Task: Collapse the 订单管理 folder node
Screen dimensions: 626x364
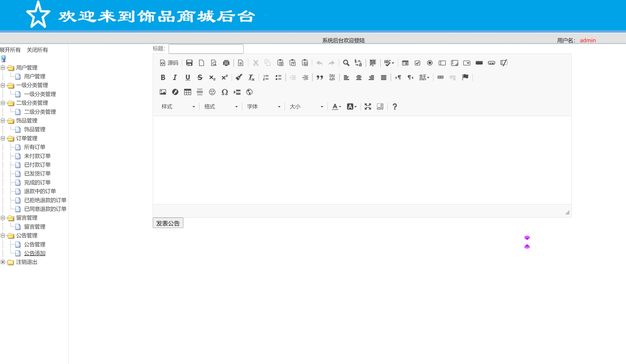Action: [x=3, y=138]
